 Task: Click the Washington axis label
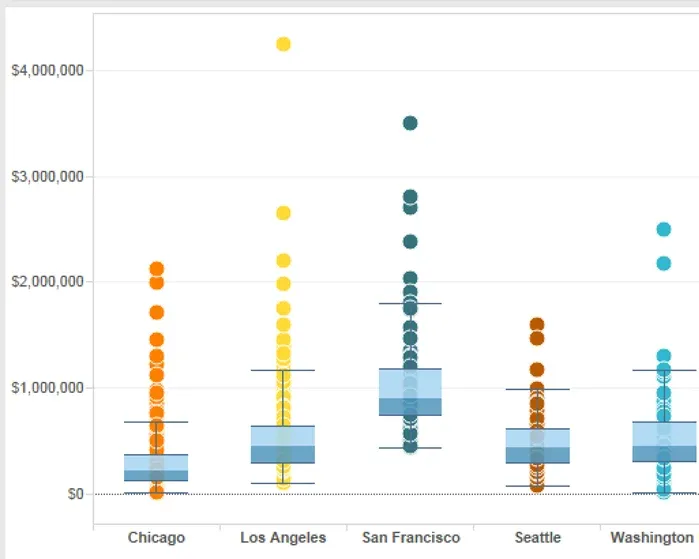pos(651,538)
